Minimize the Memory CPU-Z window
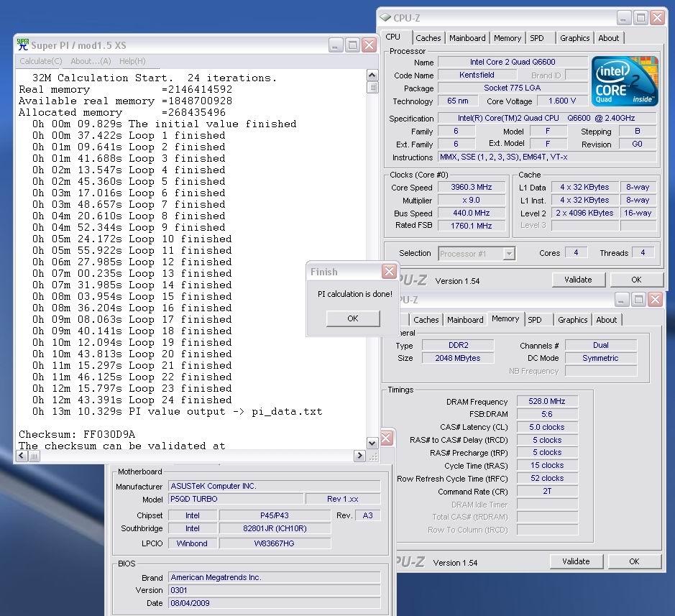The height and width of the screenshot is (616, 675). pyautogui.click(x=622, y=299)
